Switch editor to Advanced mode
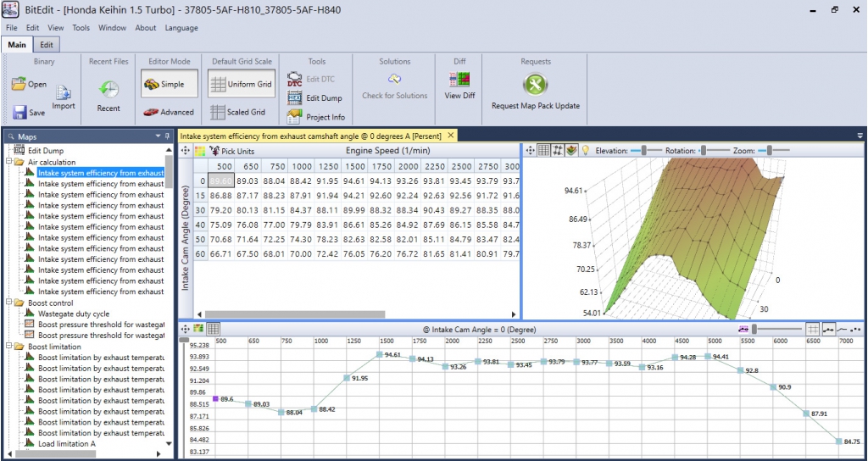This screenshot has width=868, height=461. (x=169, y=112)
